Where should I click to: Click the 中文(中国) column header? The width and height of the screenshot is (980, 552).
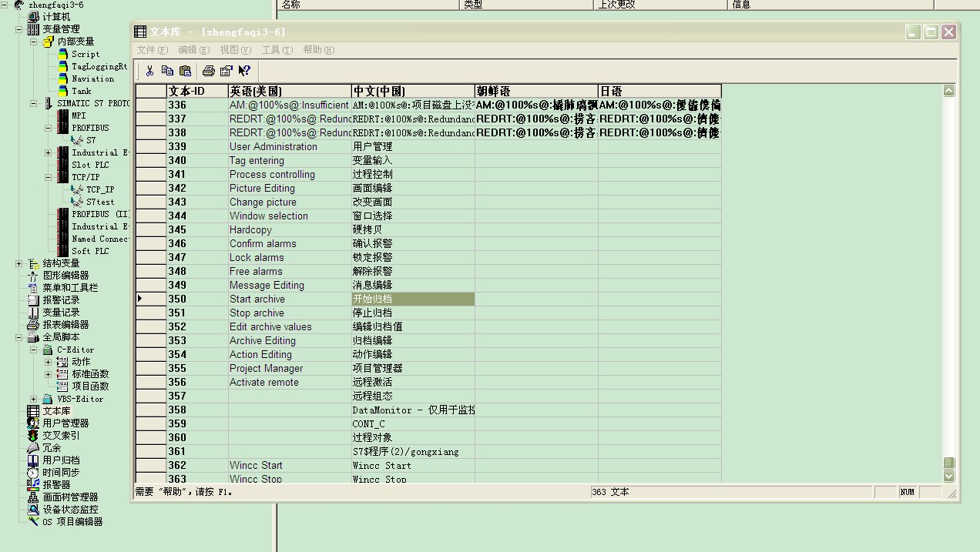point(413,91)
